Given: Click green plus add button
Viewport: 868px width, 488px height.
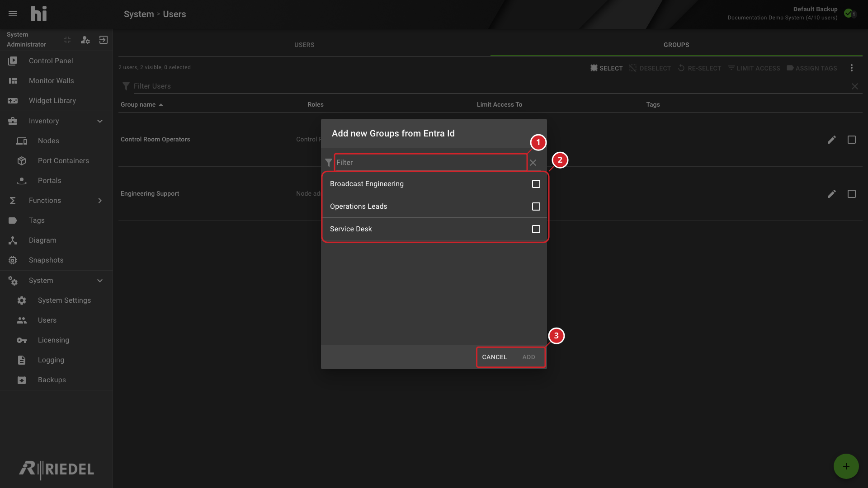Looking at the screenshot, I should (846, 466).
